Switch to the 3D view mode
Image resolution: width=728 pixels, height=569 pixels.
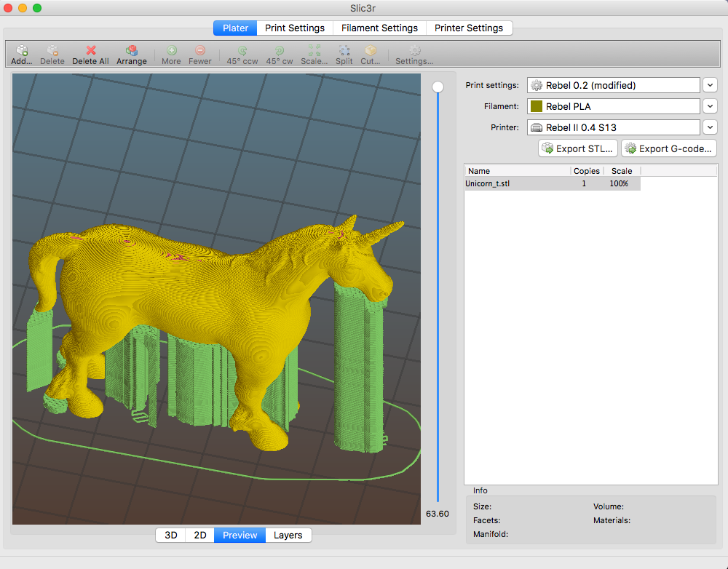coord(171,536)
